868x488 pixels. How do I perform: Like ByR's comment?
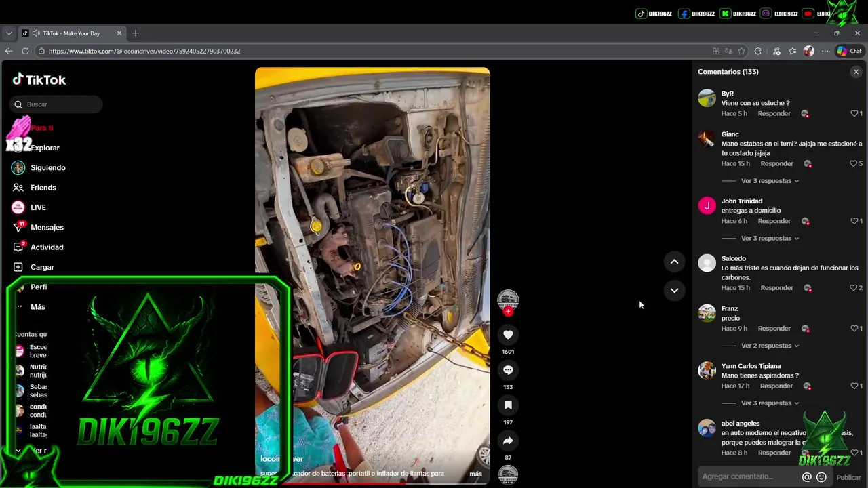(x=854, y=113)
